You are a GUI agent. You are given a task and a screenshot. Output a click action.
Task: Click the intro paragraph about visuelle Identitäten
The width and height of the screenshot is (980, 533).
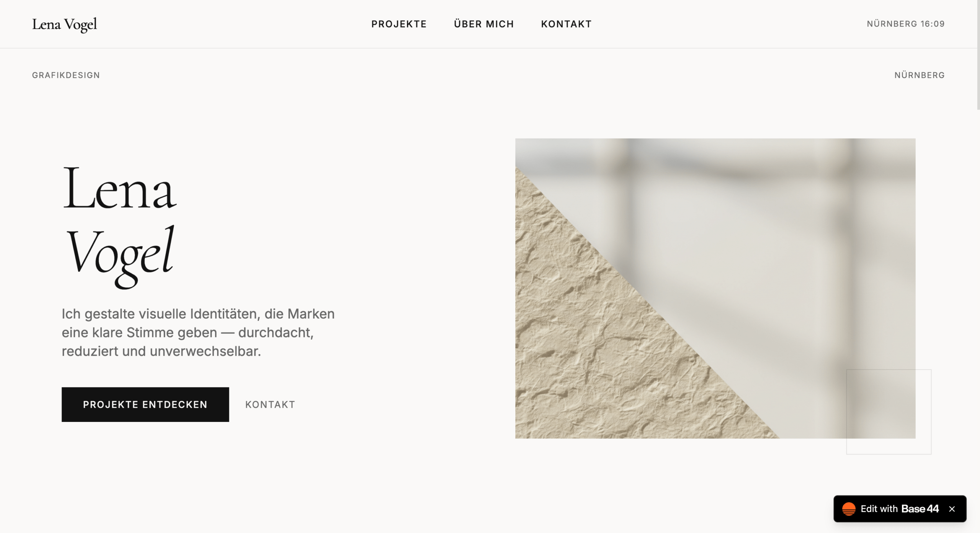(198, 332)
